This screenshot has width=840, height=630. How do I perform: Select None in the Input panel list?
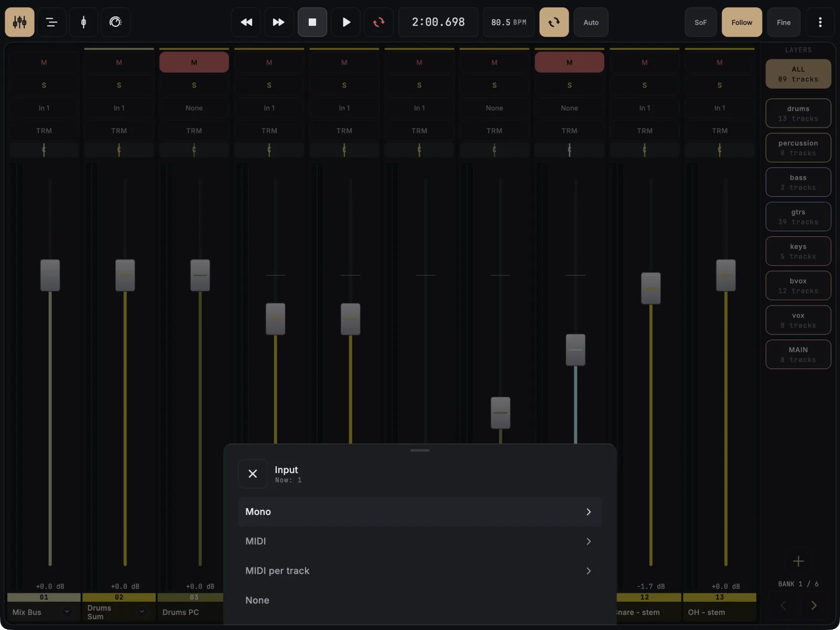click(420, 600)
